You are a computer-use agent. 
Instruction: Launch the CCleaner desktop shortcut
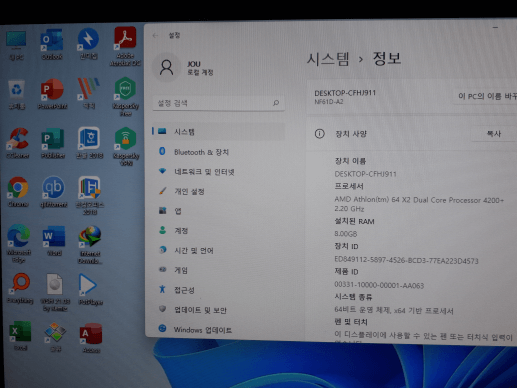coord(18,143)
